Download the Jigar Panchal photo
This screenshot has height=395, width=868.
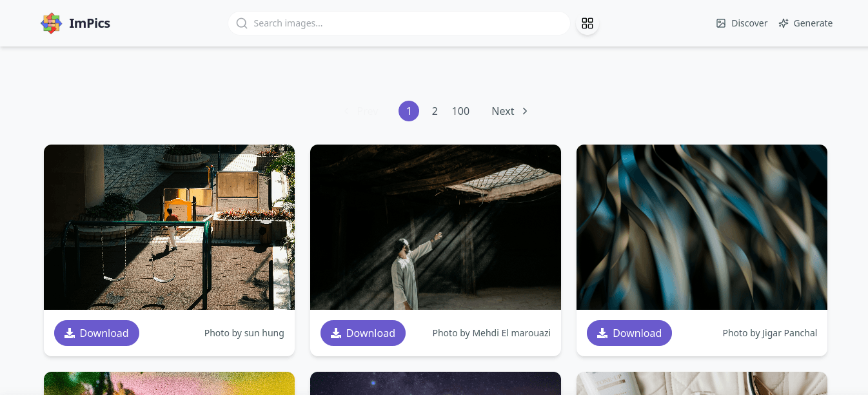(x=629, y=333)
